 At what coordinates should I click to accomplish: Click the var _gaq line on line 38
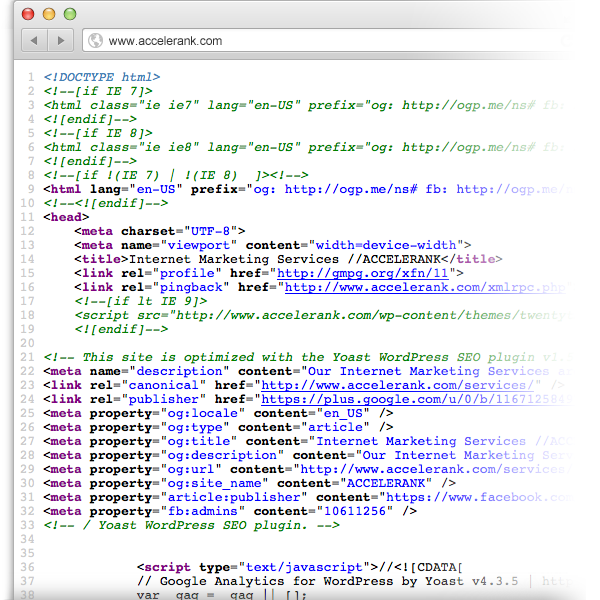tap(222, 595)
